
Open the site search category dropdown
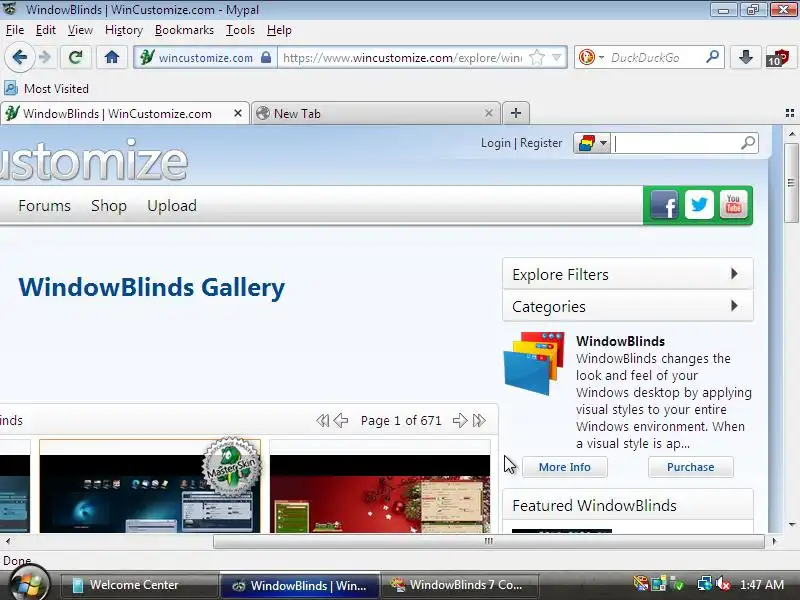click(x=592, y=143)
